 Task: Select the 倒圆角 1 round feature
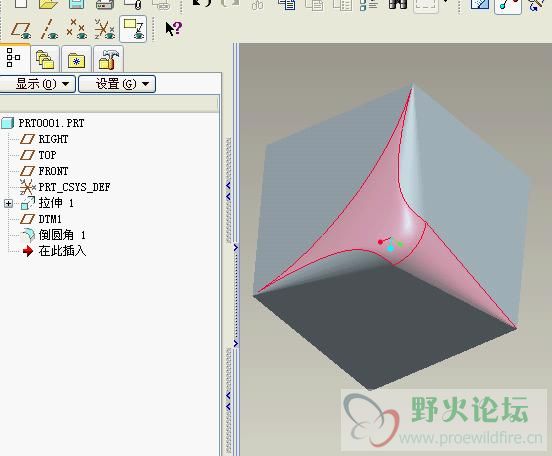[x=62, y=235]
